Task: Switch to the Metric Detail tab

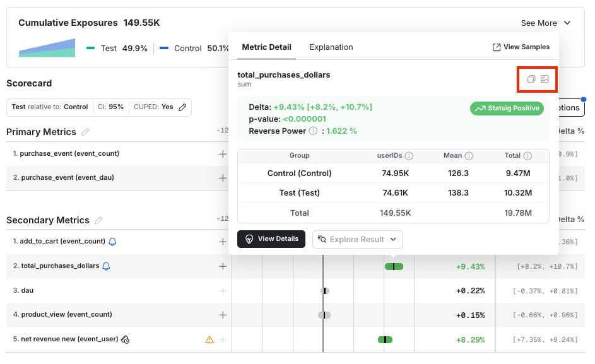Action: [266, 47]
